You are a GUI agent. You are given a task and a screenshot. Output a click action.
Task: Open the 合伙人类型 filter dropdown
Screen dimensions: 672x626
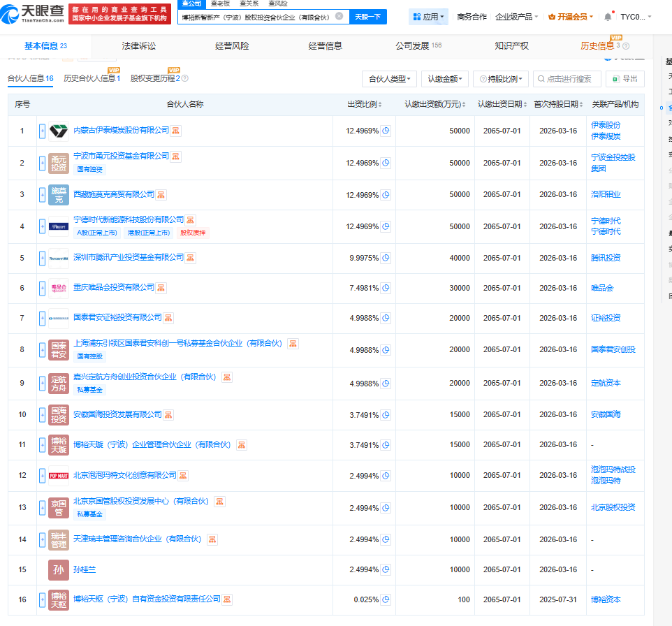[390, 79]
